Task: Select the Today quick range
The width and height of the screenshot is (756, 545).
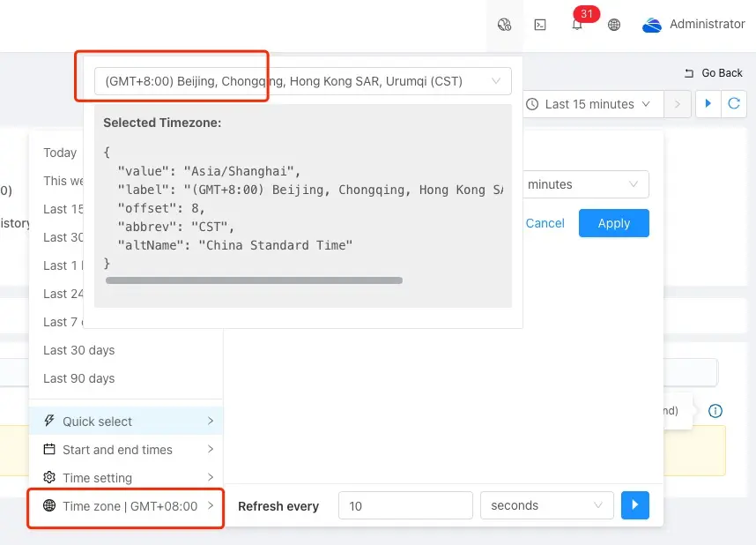Action: [x=60, y=153]
